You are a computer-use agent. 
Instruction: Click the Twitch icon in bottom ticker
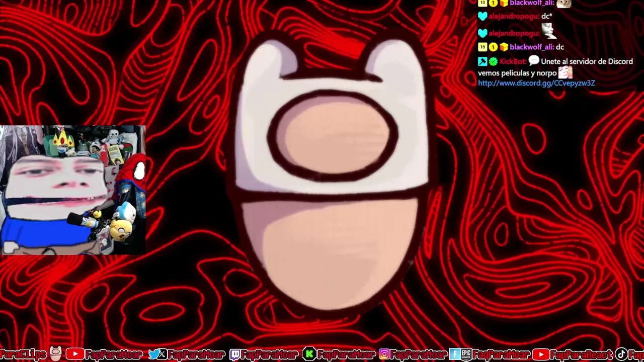(234, 355)
